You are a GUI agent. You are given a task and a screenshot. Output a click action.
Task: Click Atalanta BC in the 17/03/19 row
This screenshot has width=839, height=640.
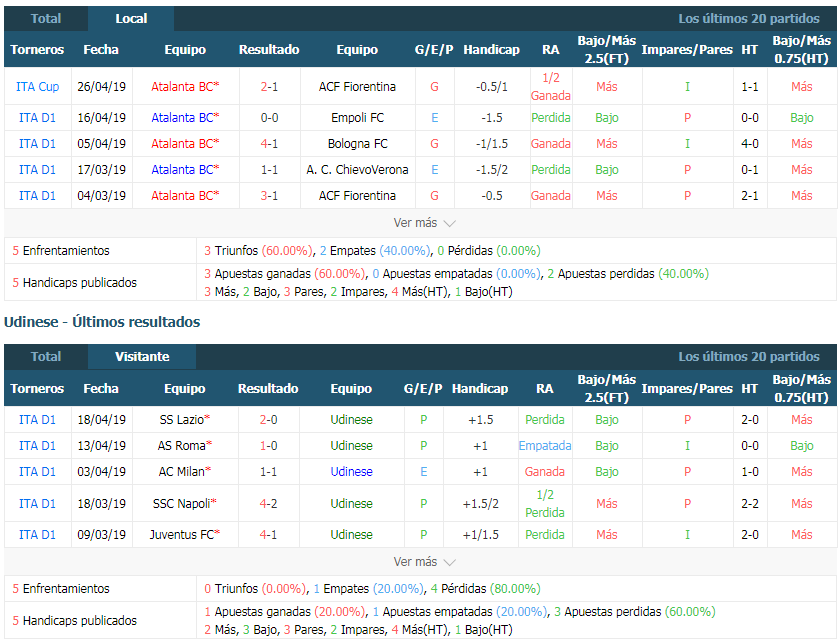click(185, 170)
